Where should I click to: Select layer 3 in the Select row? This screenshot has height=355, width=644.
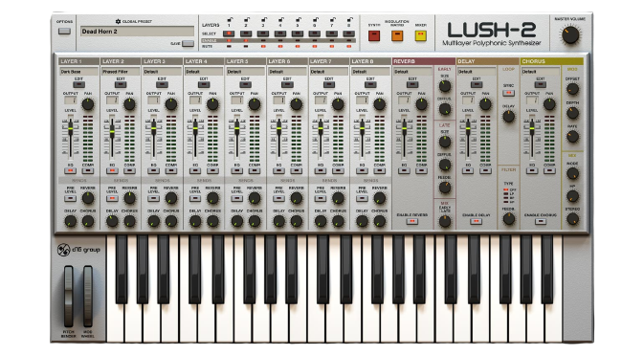[x=263, y=33]
